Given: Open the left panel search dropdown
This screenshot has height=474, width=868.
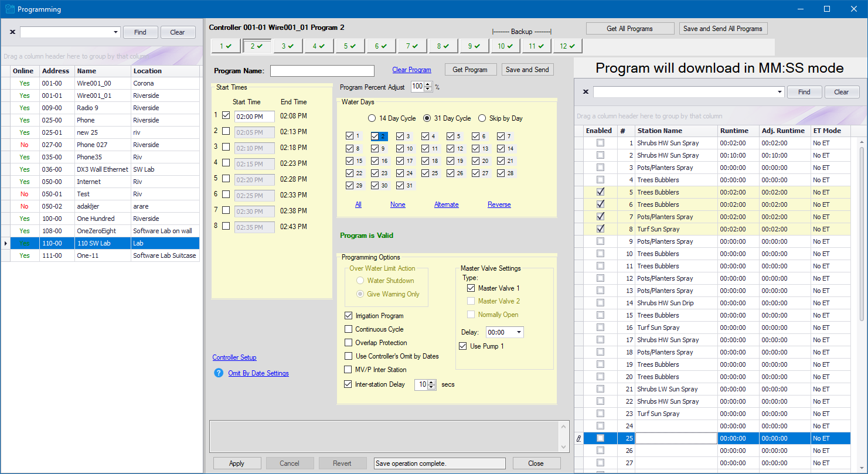Looking at the screenshot, I should (115, 32).
